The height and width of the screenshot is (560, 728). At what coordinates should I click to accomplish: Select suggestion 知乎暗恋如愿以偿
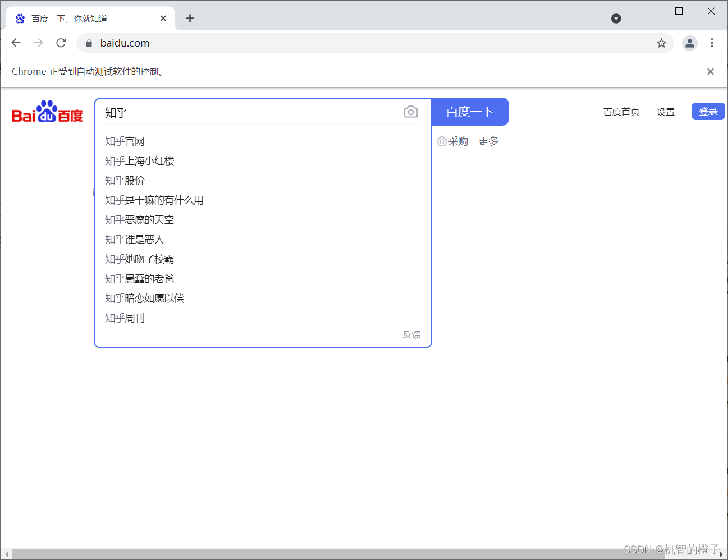263,299
